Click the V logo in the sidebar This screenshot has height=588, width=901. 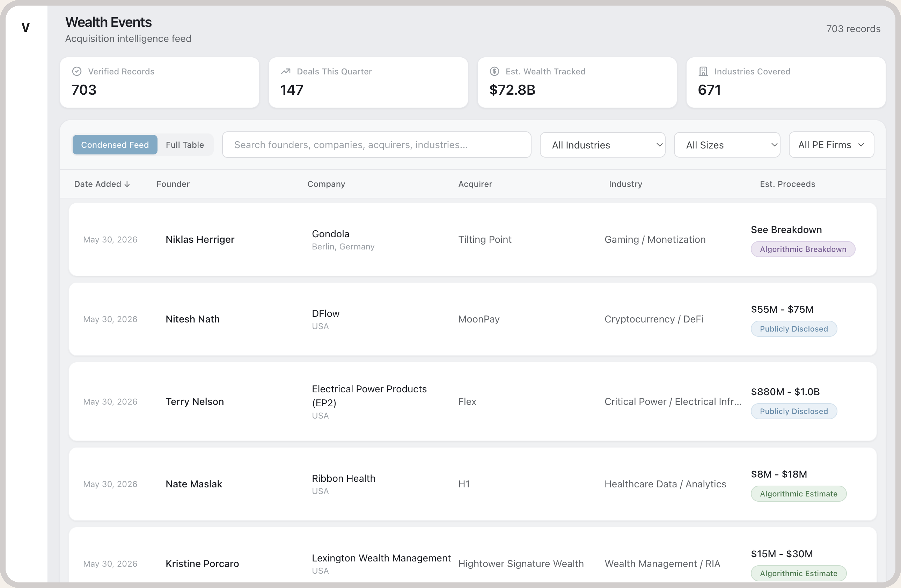point(25,28)
